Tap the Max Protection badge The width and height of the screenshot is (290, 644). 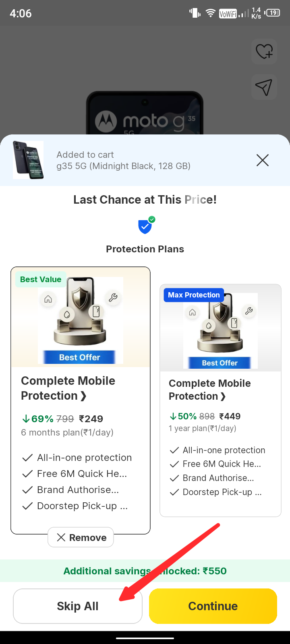pyautogui.click(x=194, y=295)
